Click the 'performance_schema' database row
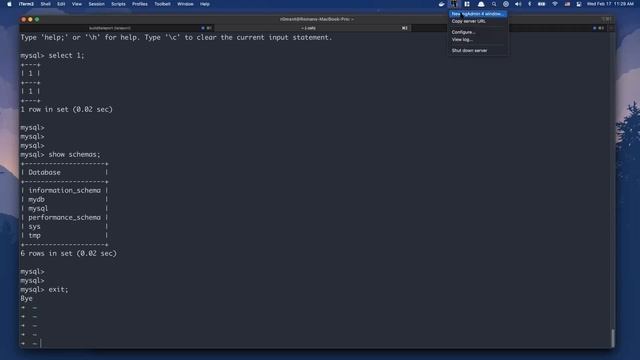 [x=64, y=218]
